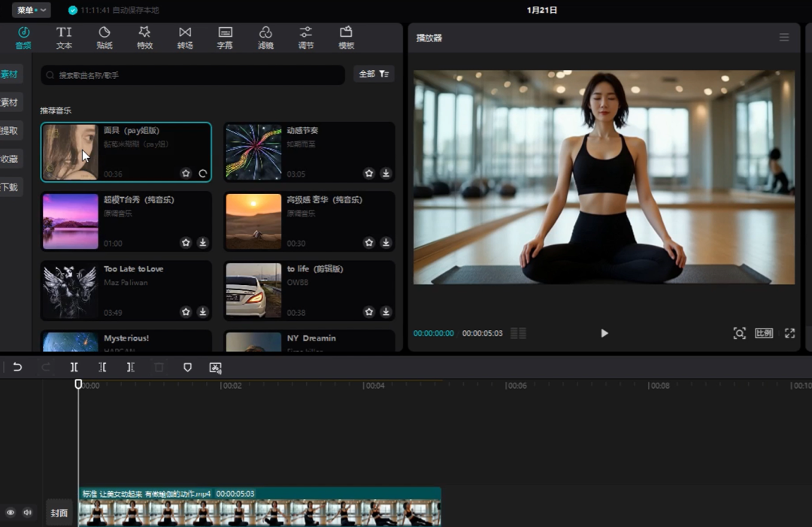Click the 1月21日 project title

pos(541,10)
